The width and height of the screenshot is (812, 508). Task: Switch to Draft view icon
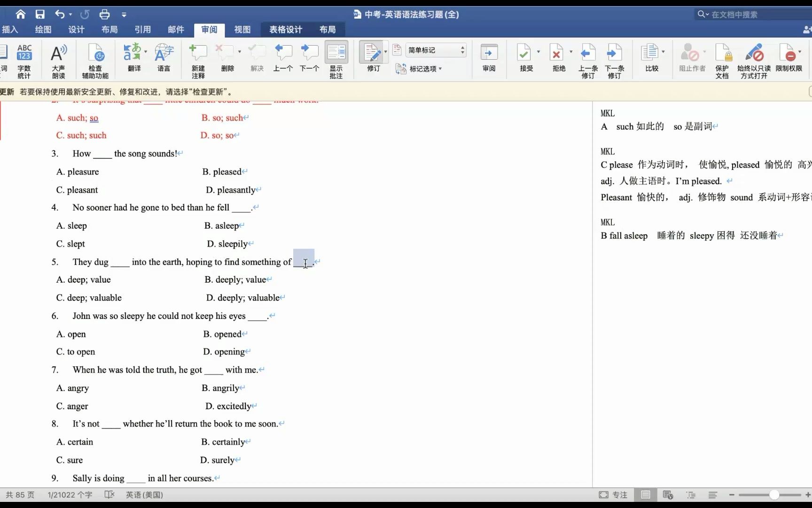pyautogui.click(x=713, y=495)
